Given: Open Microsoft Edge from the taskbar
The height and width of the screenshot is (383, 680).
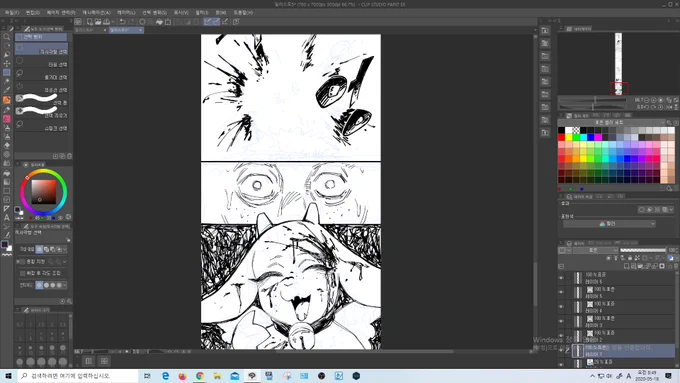Looking at the screenshot, I should [x=165, y=376].
